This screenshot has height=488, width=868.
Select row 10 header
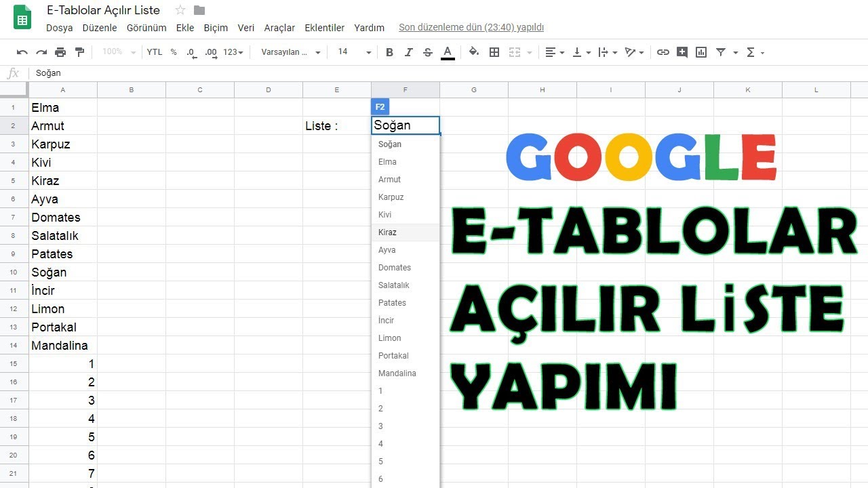click(x=14, y=272)
